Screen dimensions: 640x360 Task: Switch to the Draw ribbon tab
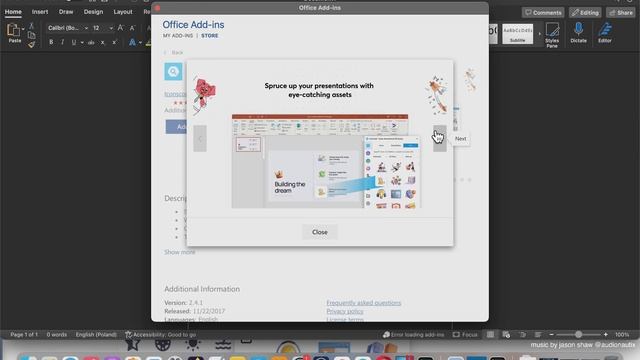[x=66, y=12]
